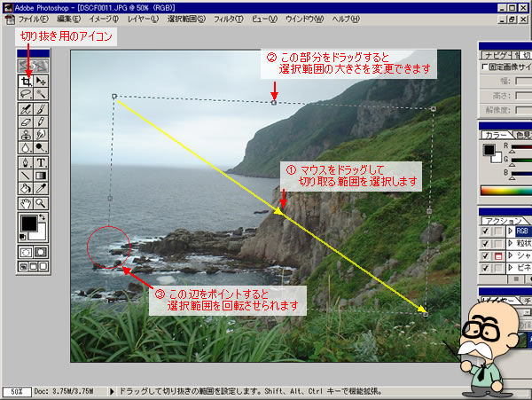Viewport: 532px width, 400px height.
Task: Toggle the checkmark for the third action row
Action: pos(485,256)
